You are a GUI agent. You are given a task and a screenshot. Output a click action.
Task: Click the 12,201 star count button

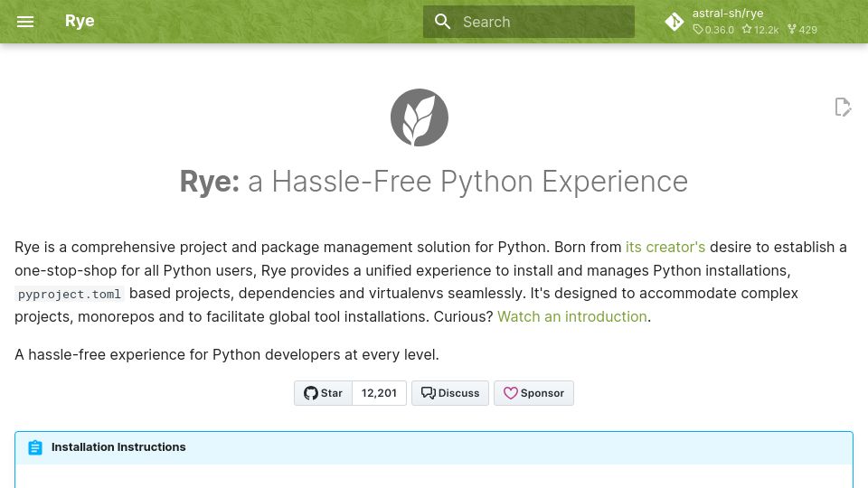(379, 393)
